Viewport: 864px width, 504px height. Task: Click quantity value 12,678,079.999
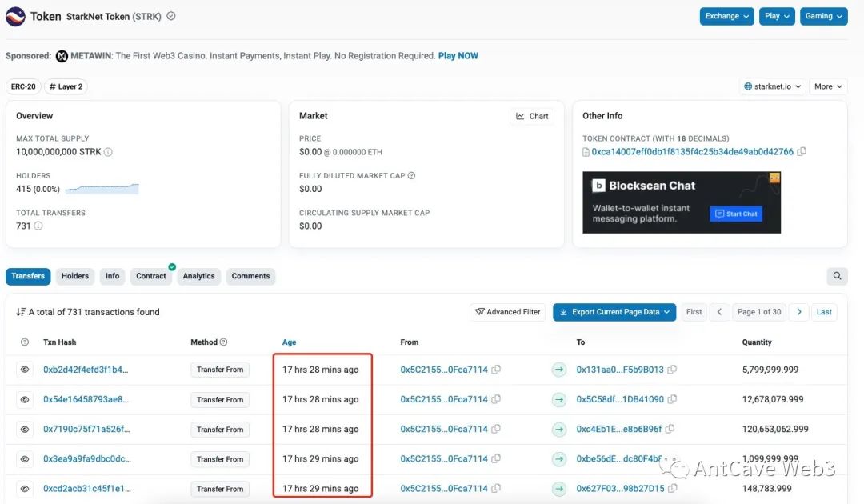tap(773, 399)
